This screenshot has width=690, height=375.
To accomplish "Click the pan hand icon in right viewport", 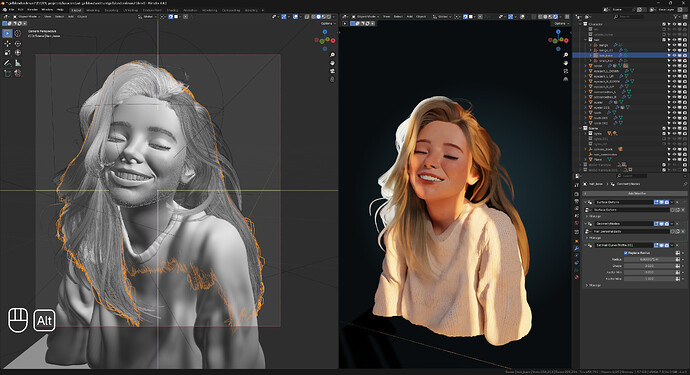I will [x=565, y=63].
